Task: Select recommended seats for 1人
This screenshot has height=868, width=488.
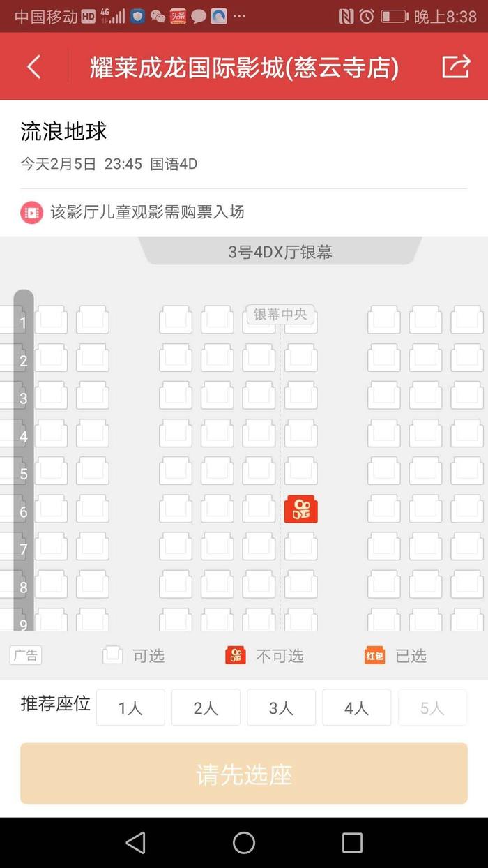Action: click(x=130, y=708)
